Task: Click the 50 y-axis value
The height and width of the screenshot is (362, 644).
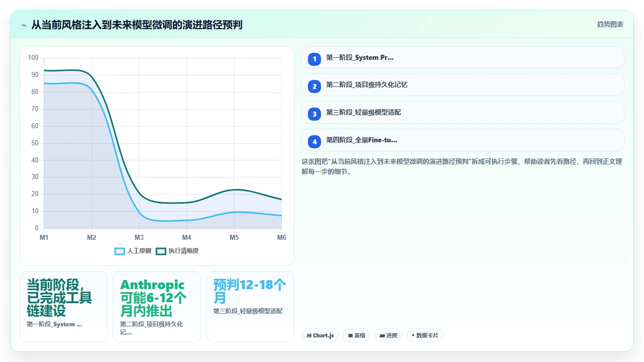Action: pyautogui.click(x=35, y=143)
